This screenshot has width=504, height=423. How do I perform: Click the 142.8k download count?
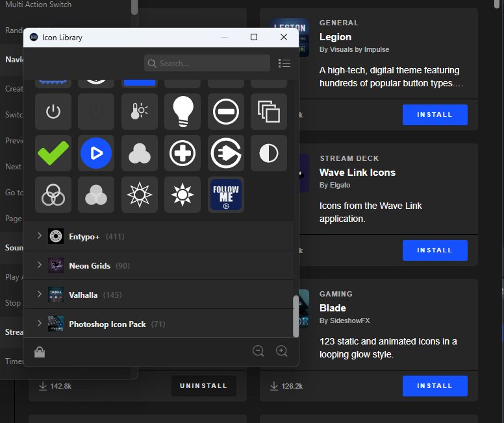tap(61, 386)
